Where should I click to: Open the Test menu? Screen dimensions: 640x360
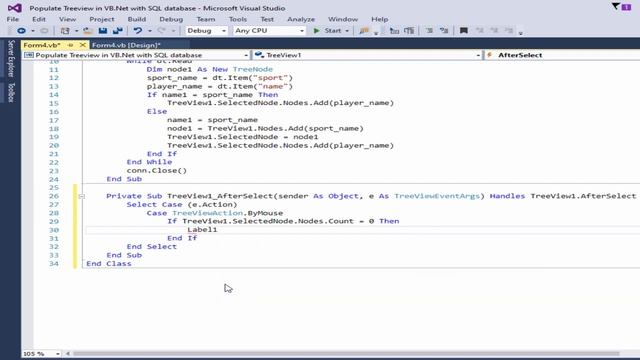tap(267, 19)
